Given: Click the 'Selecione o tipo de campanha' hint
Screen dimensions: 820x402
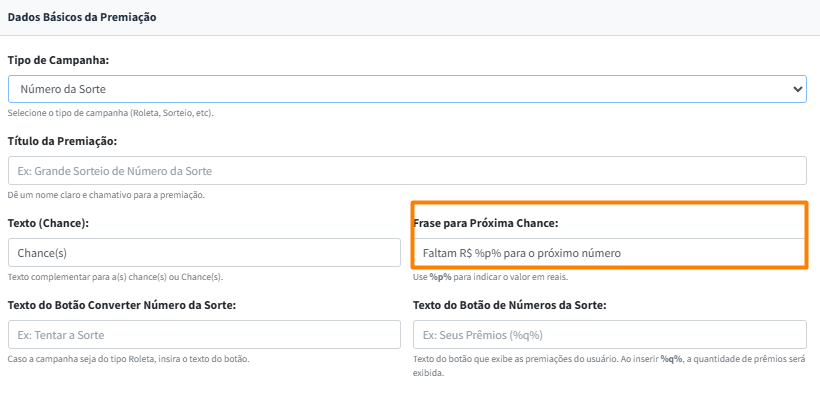Looking at the screenshot, I should pos(110,113).
